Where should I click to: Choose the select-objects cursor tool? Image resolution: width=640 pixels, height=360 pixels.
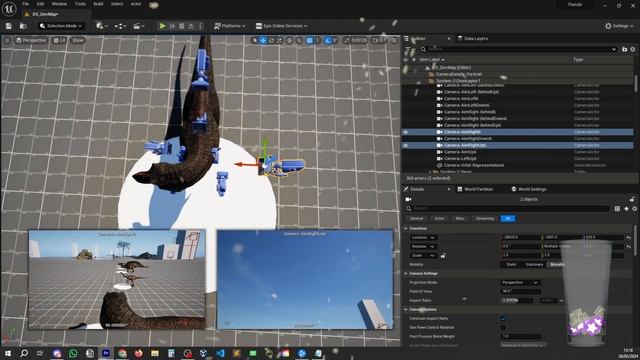255,40
